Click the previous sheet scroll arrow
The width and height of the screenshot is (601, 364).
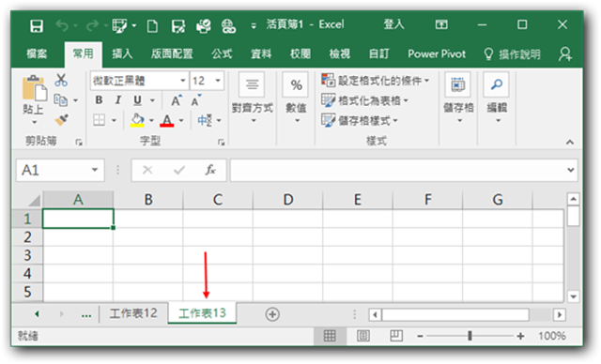[37, 314]
